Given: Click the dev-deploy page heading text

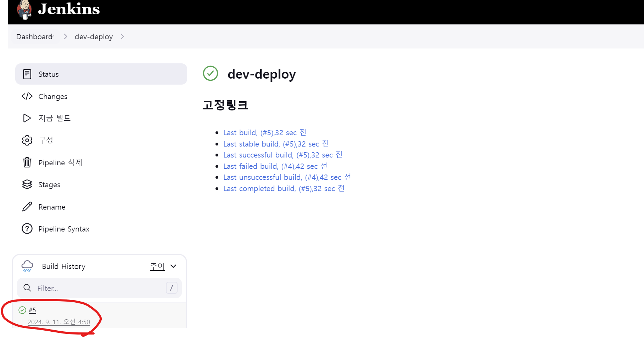Looking at the screenshot, I should 262,74.
